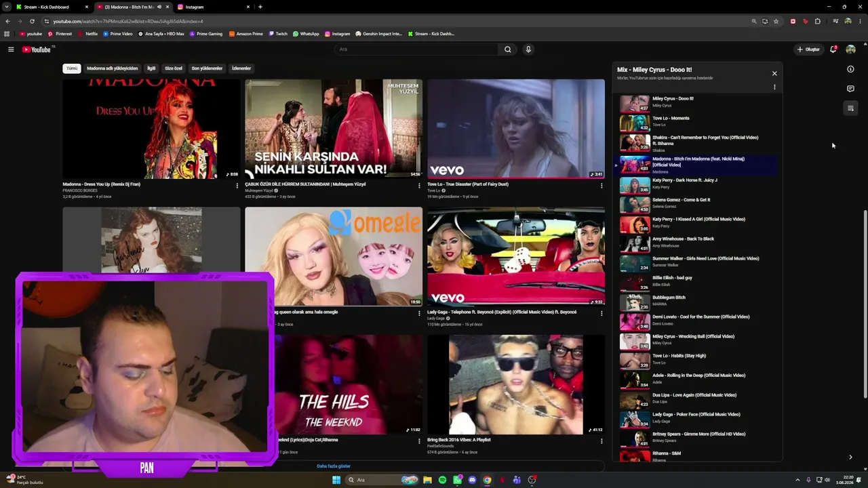Switch to the Instagram browser tab
868x488 pixels.
coord(214,7)
